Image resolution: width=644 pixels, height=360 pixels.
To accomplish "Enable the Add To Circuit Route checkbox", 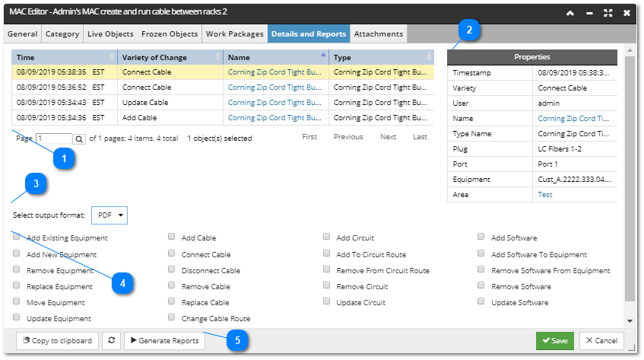I will pyautogui.click(x=326, y=253).
